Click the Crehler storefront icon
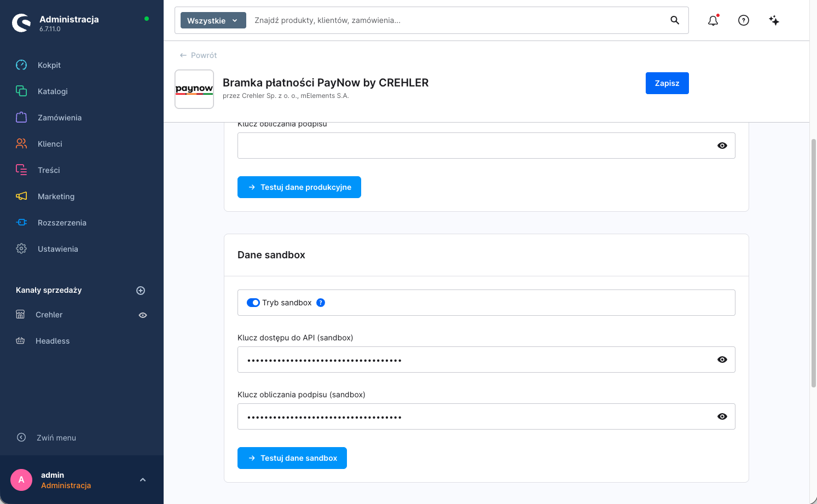 (x=20, y=315)
